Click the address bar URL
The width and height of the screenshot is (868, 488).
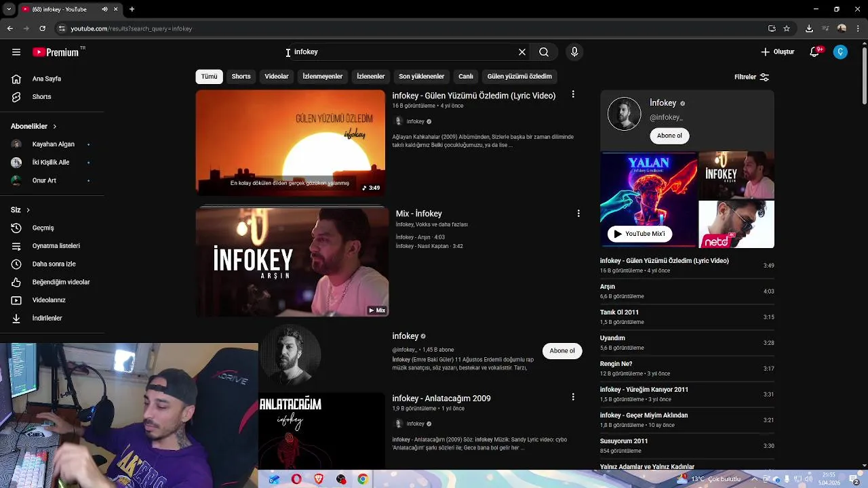131,28
